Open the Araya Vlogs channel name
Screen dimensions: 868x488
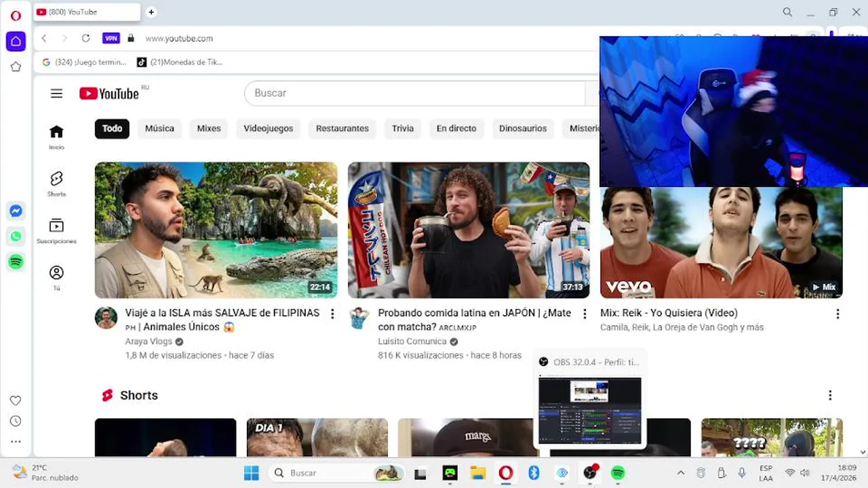pos(149,342)
